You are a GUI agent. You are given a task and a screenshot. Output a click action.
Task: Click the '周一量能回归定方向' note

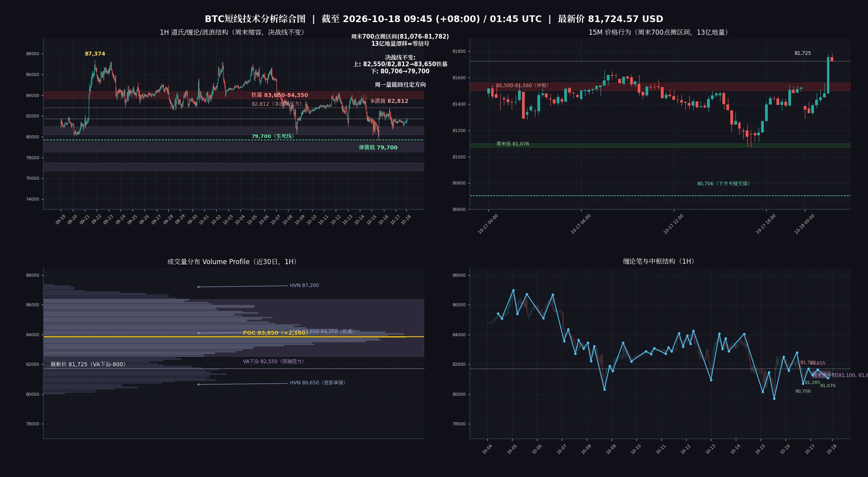click(400, 85)
